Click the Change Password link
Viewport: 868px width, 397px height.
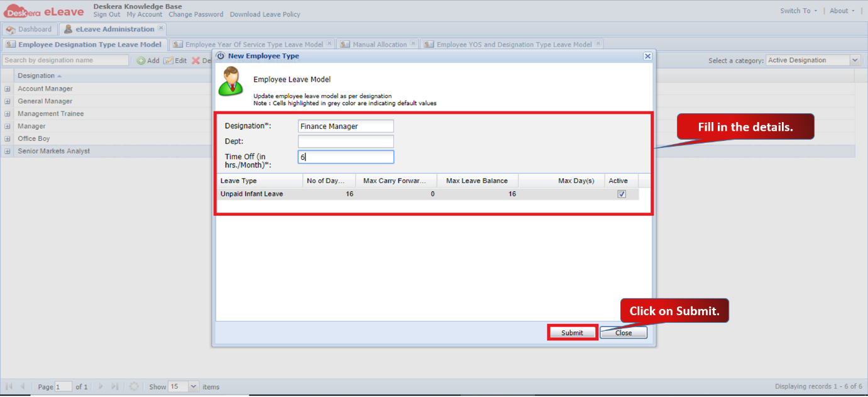196,14
